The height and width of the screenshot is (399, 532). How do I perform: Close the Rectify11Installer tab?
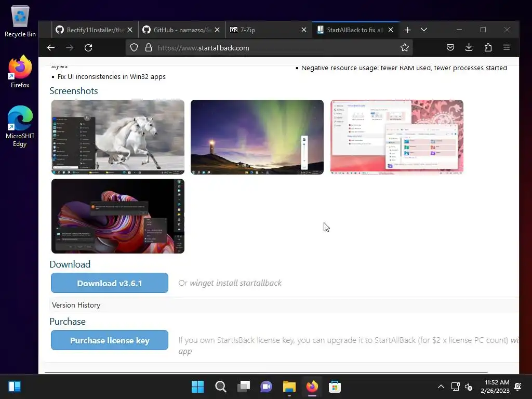130,30
